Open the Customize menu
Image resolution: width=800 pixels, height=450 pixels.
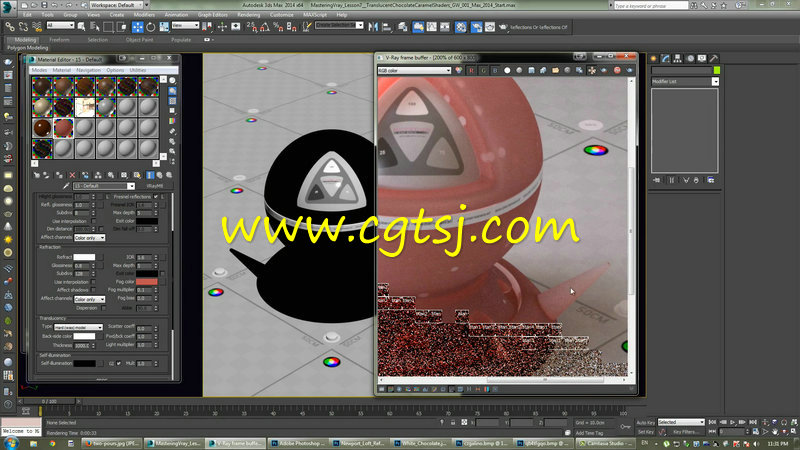(282, 15)
